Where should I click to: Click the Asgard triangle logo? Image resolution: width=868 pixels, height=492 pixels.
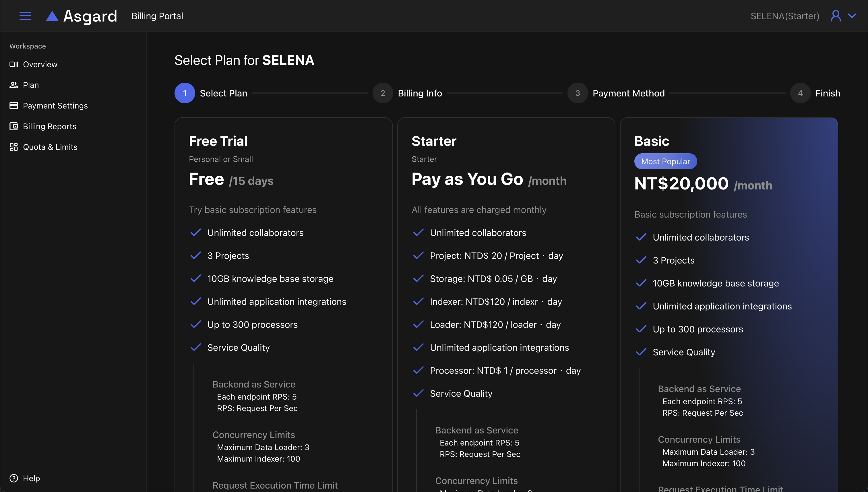(x=52, y=16)
